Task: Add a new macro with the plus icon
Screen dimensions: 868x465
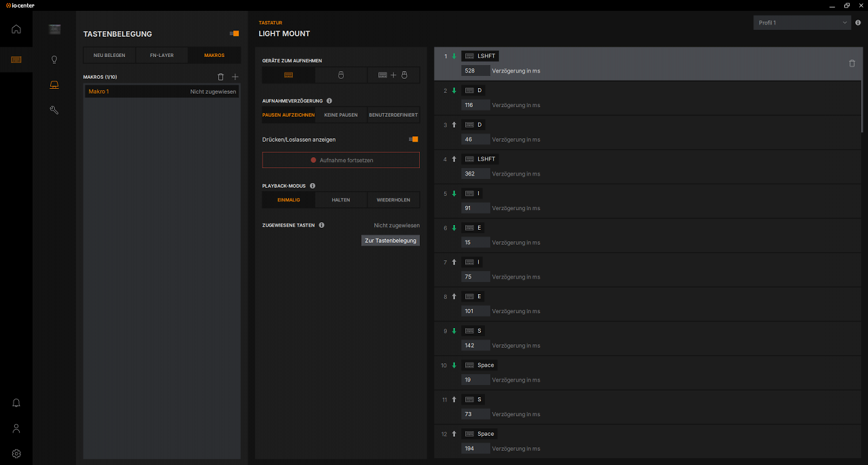Action: tap(235, 77)
